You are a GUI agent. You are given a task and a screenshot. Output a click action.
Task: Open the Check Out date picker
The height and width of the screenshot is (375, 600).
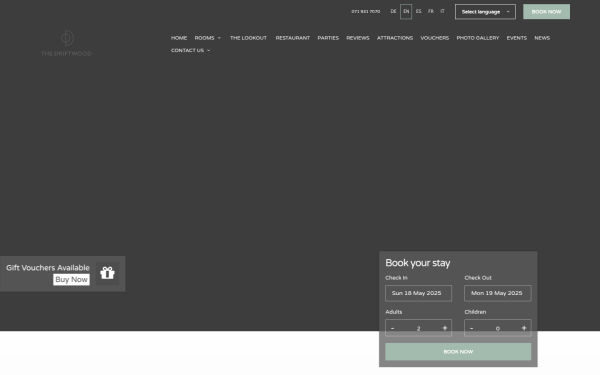[498, 293]
